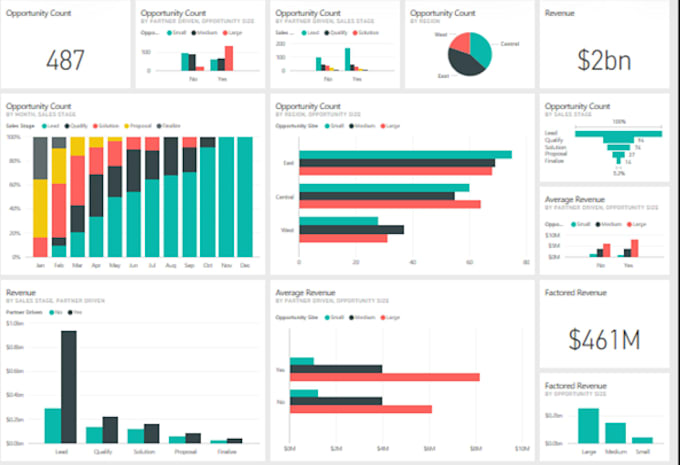Screen dimensions: 680x465
Task: Select the Central slice of the region pie chart
Action: (481, 48)
